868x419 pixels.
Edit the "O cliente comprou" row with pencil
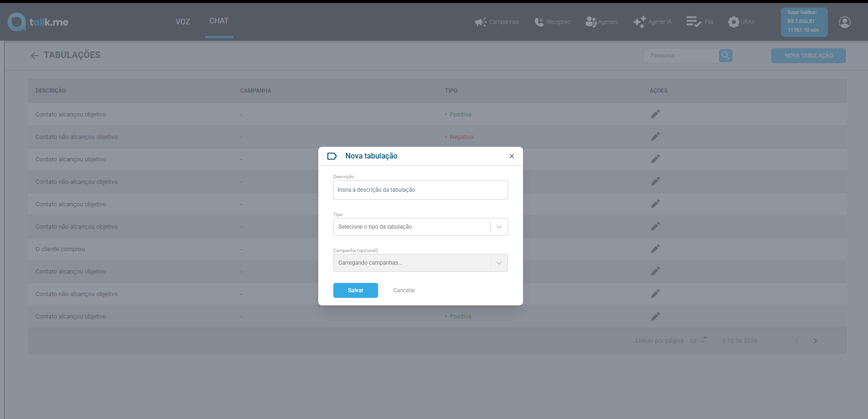655,249
